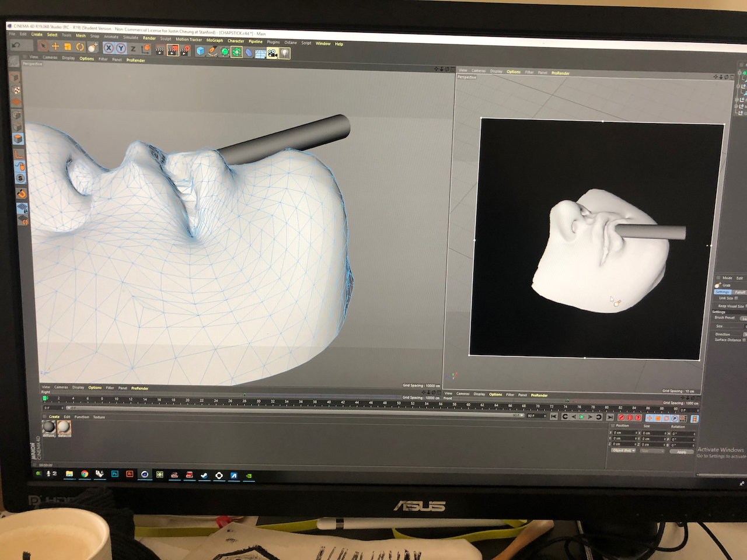Open File Explorer from the taskbar
Image resolution: width=747 pixels, height=560 pixels.
[x=69, y=474]
